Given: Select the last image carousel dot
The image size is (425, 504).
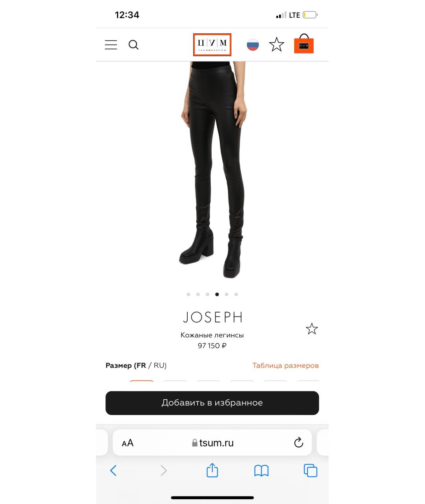Looking at the screenshot, I should tap(236, 294).
